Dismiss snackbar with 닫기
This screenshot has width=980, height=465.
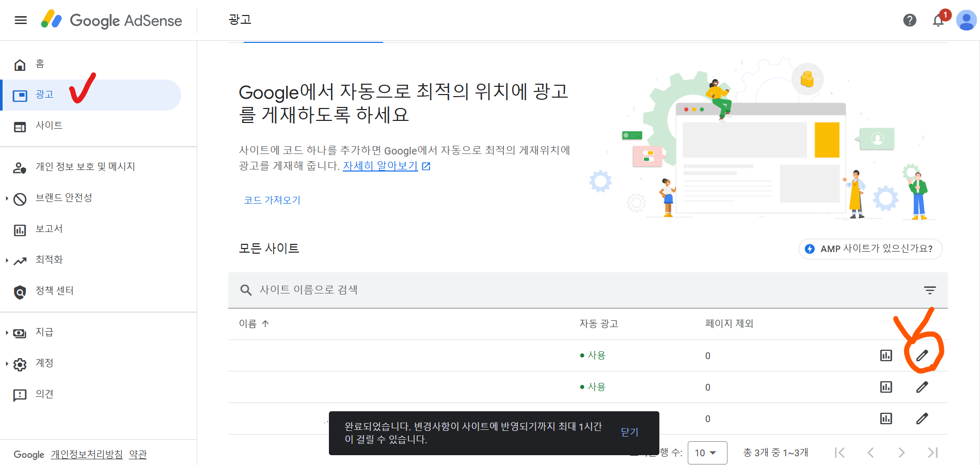coord(629,432)
